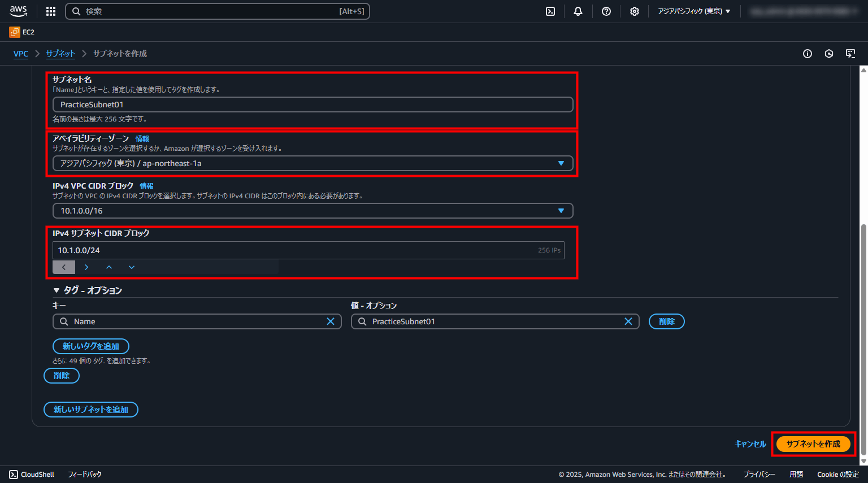The image size is (868, 483).
Task: Collapse the Tags optional section
Action: 57,290
